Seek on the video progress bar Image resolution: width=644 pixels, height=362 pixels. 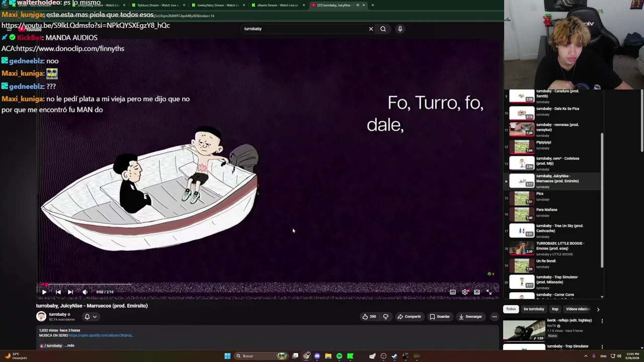point(268,285)
